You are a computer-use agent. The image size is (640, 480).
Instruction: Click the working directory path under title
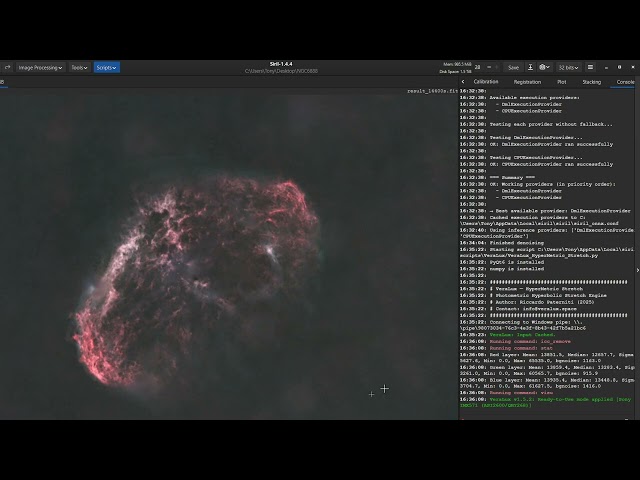(281, 71)
